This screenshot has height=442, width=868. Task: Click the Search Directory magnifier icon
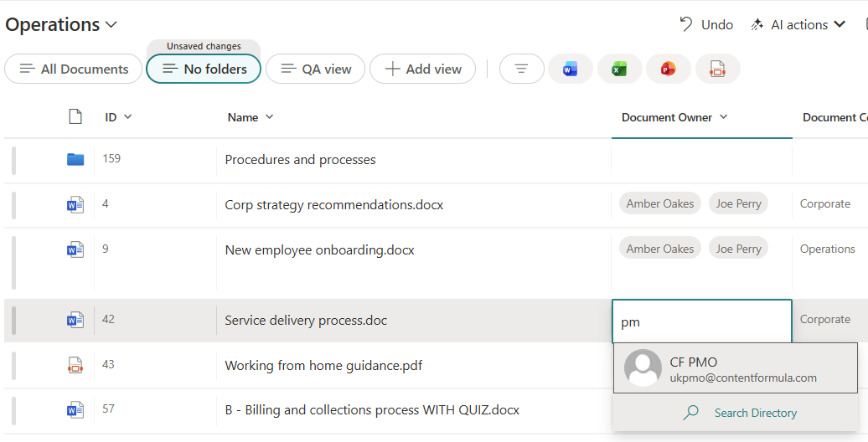pos(690,413)
